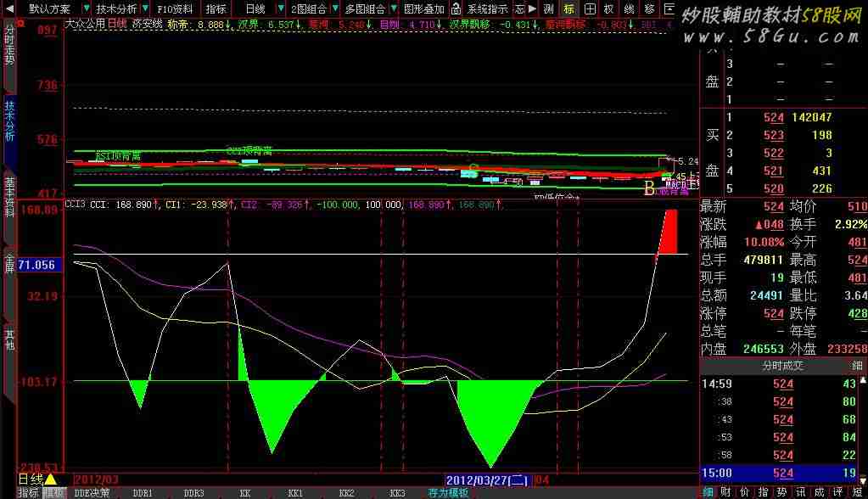Screen dimensions: 868x499
Task: Click the CCI3 indicator name label
Action: (76, 205)
